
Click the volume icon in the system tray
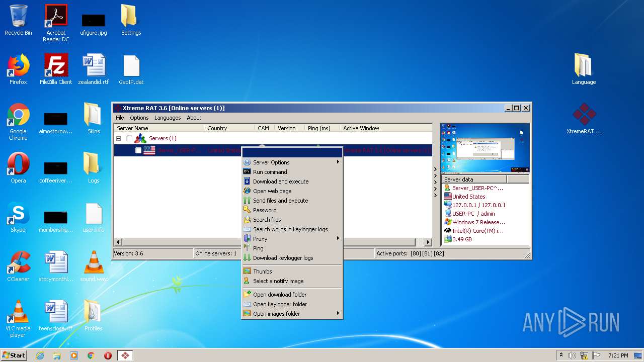click(572, 355)
